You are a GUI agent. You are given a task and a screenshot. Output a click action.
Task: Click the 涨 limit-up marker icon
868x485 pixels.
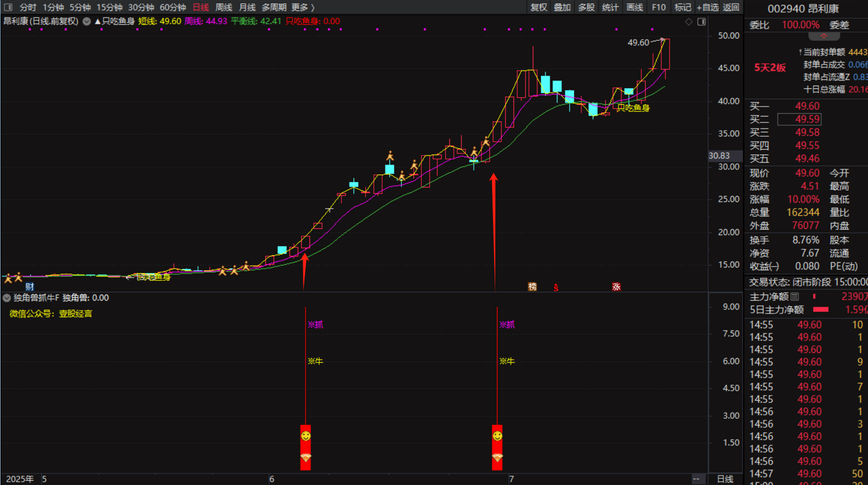(x=616, y=286)
